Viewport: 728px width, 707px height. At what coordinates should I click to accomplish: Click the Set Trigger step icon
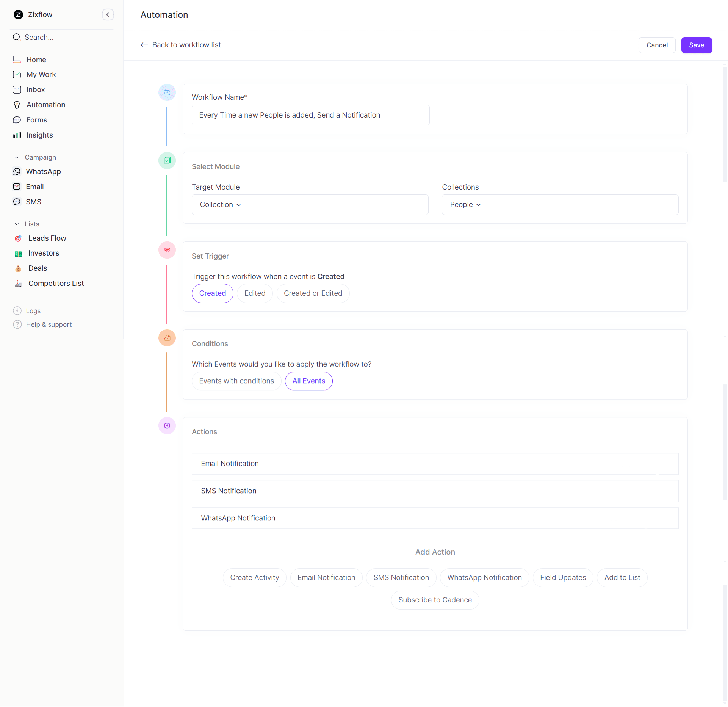click(167, 250)
